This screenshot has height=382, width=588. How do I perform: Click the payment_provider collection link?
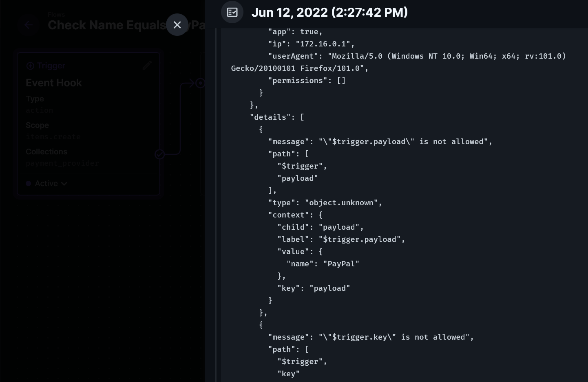pos(62,163)
